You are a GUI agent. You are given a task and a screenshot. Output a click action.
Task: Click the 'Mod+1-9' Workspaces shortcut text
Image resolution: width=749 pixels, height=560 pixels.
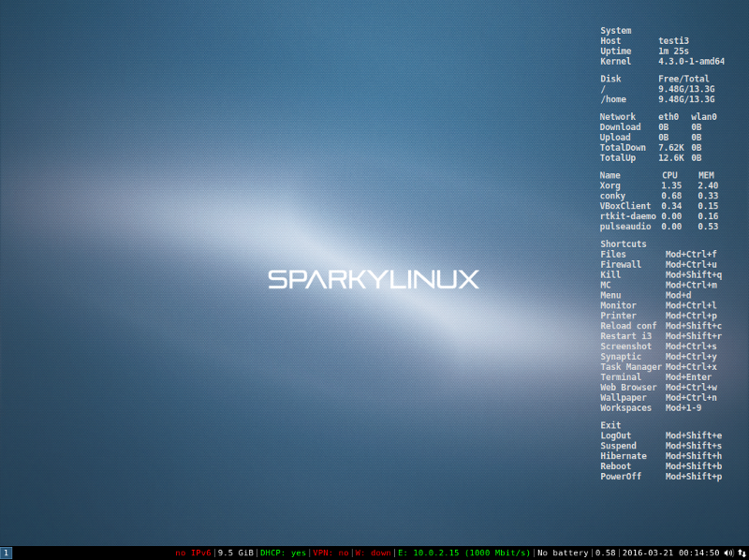pyautogui.click(x=683, y=408)
